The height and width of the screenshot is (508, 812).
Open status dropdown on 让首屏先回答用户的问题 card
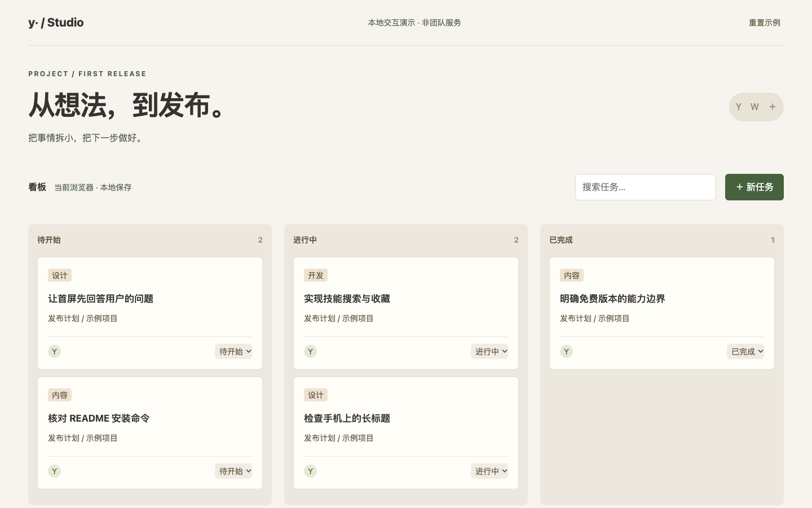233,352
